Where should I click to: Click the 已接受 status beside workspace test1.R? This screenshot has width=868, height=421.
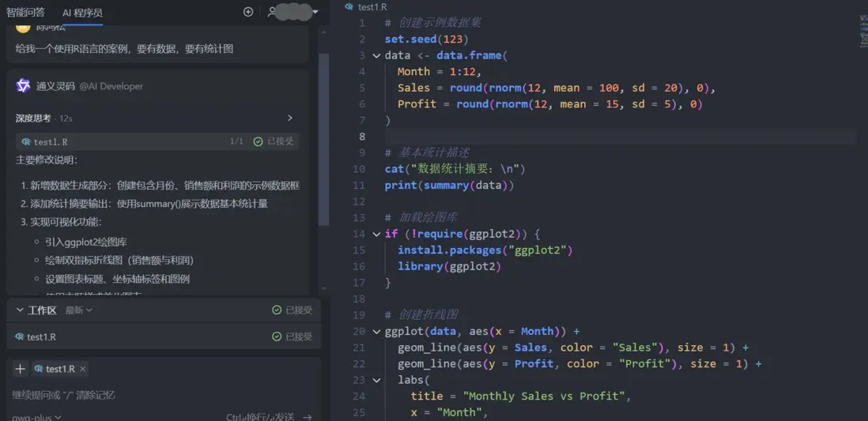[292, 337]
